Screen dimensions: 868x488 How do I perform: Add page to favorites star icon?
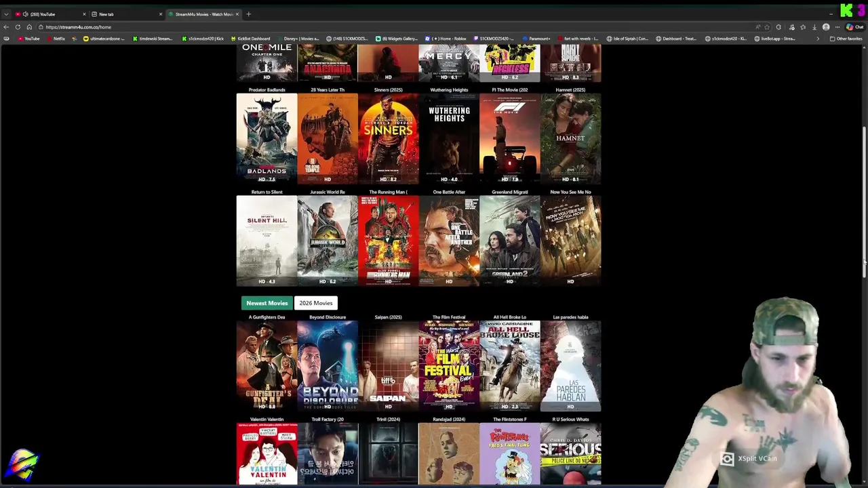(x=767, y=27)
